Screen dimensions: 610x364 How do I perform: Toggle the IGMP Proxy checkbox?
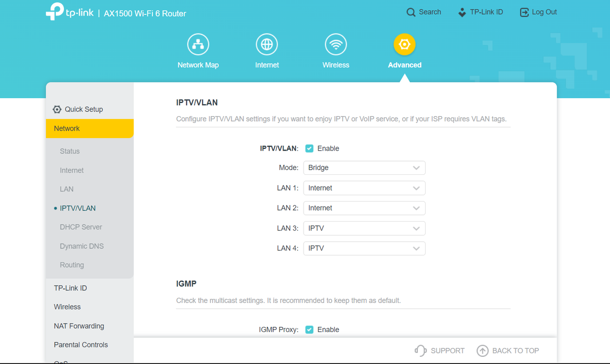tap(309, 329)
